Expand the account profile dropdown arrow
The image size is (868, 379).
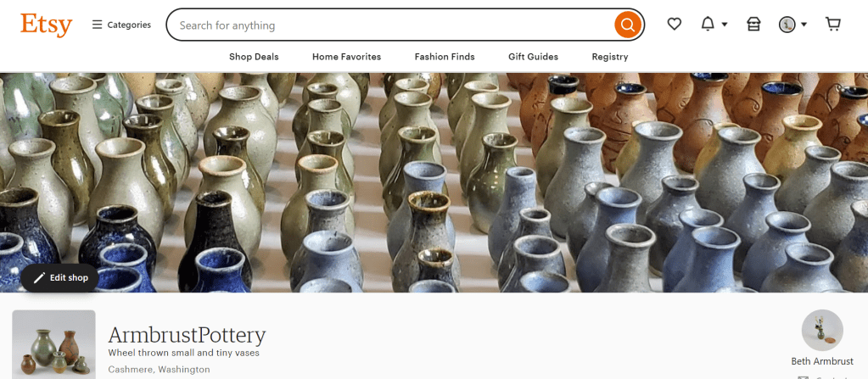804,25
